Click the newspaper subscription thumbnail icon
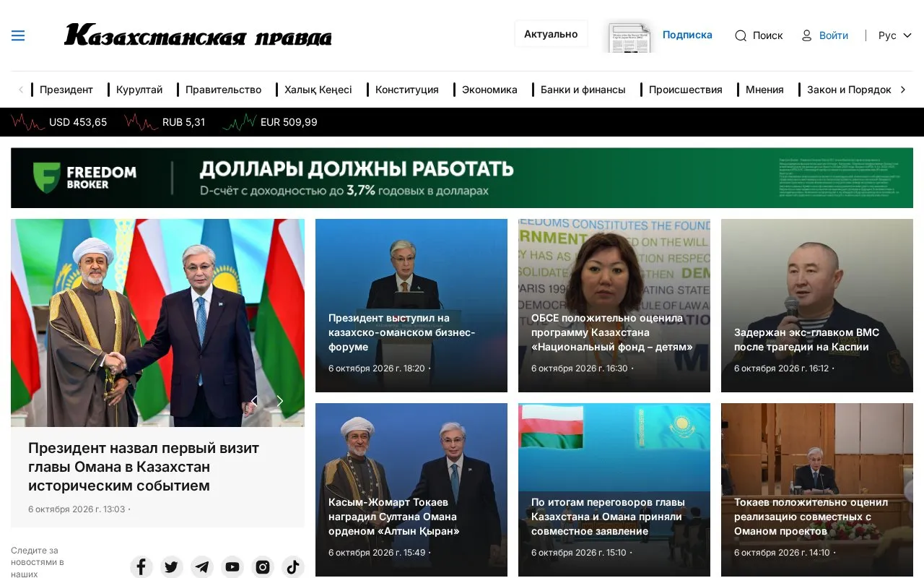This screenshot has width=924, height=578. pyautogui.click(x=629, y=35)
